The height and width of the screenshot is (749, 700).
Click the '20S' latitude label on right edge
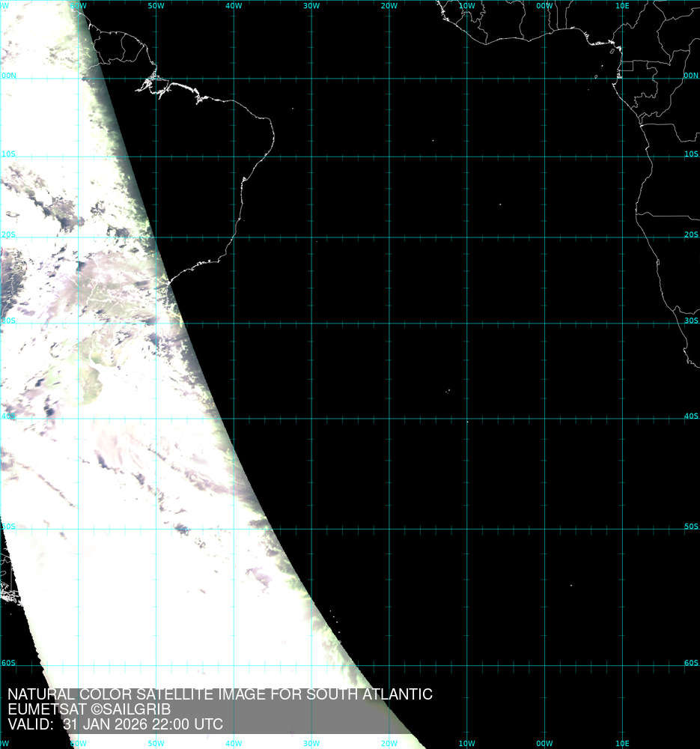690,234
